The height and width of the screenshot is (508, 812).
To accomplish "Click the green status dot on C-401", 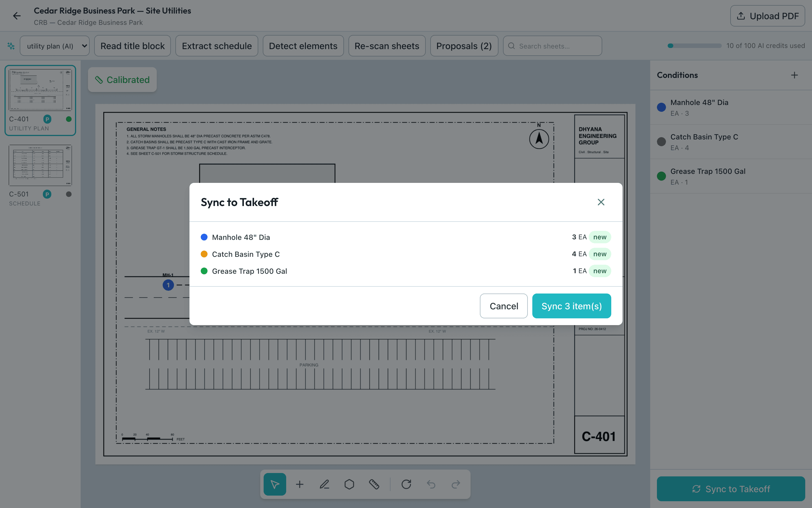I will pyautogui.click(x=69, y=119).
